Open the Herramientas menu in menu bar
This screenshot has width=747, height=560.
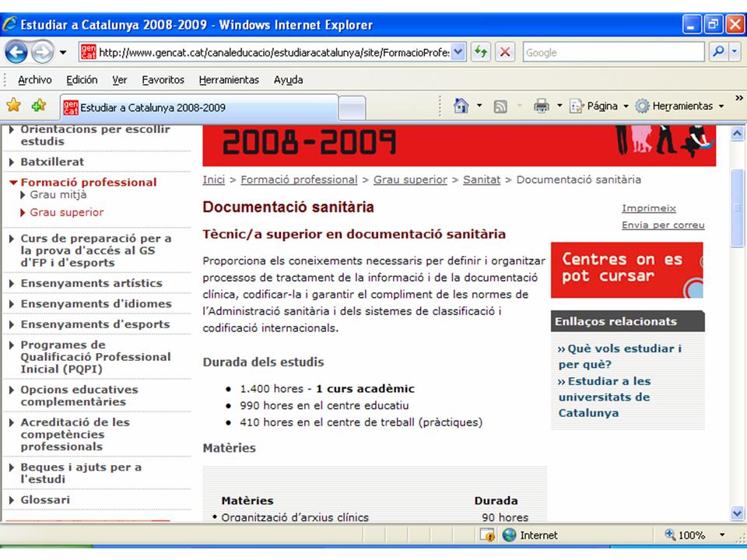coord(229,79)
